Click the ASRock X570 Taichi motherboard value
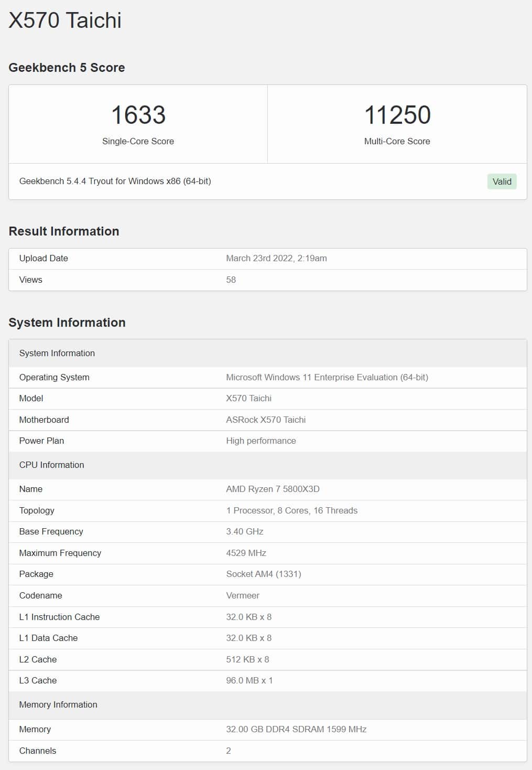This screenshot has height=770, width=532. [x=266, y=420]
